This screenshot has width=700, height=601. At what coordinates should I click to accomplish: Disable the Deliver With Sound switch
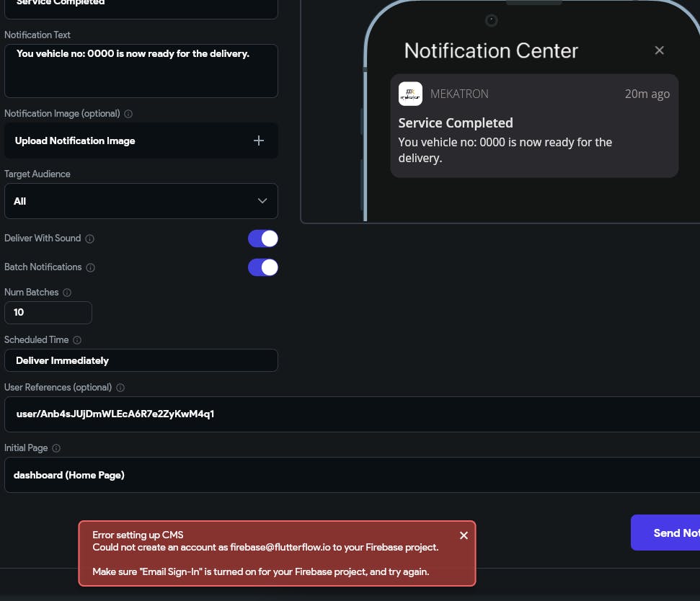[263, 239]
